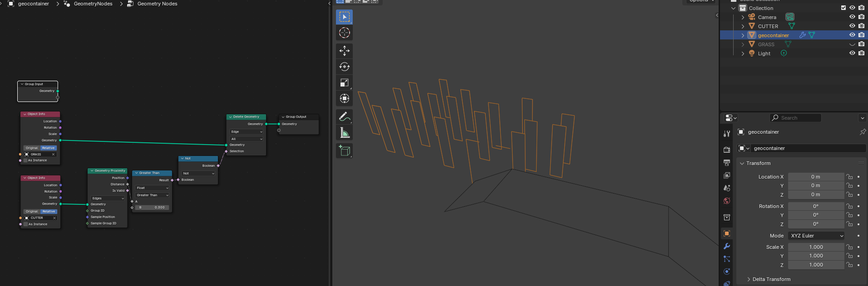This screenshot has width=868, height=286.
Task: Collapse the Transform panel
Action: 742,163
